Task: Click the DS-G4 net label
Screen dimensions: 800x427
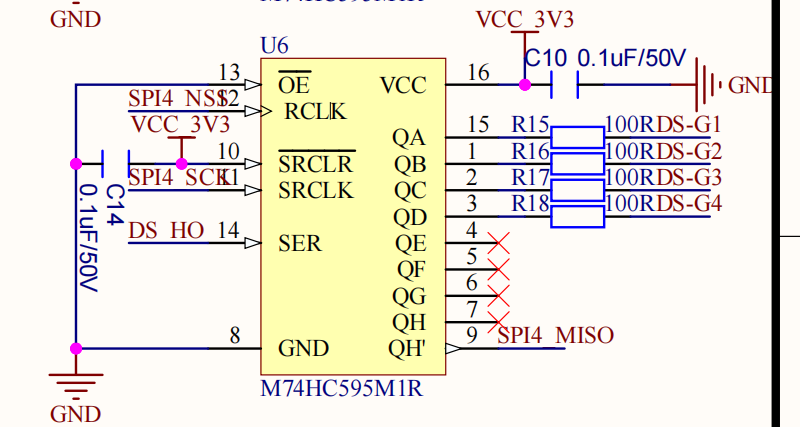Action: coord(689,204)
